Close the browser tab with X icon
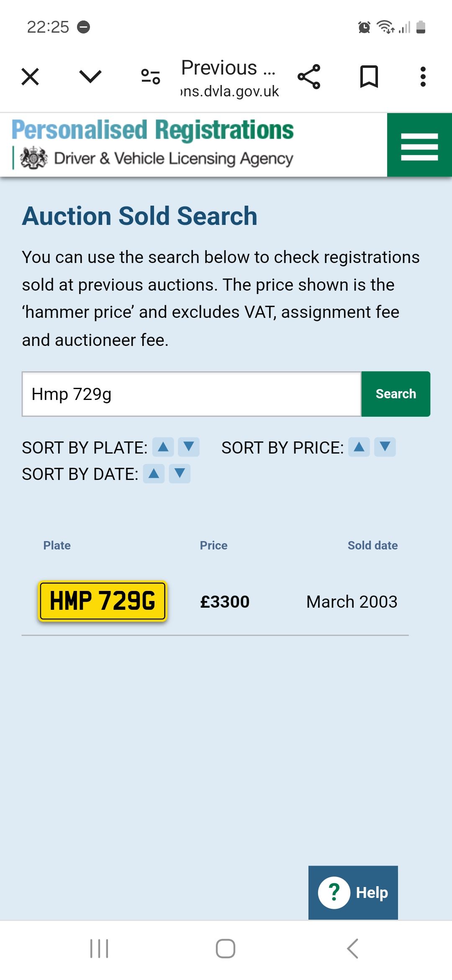 tap(30, 77)
